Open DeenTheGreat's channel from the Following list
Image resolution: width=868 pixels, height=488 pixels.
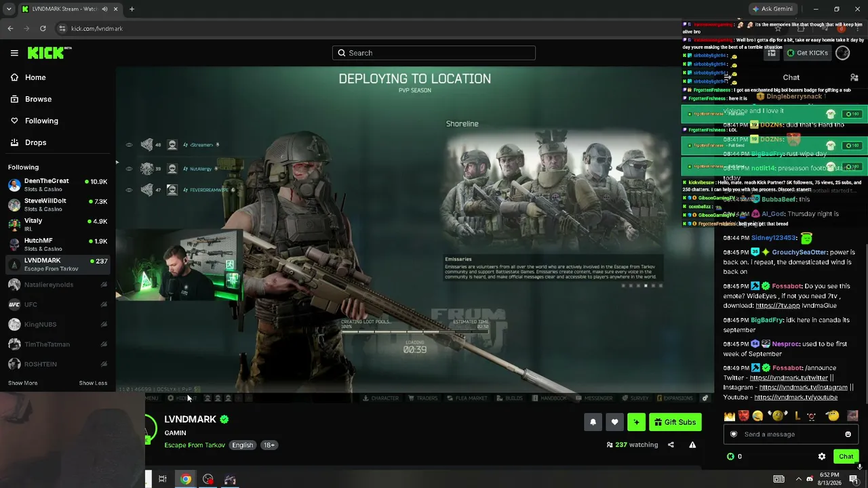pyautogui.click(x=58, y=185)
